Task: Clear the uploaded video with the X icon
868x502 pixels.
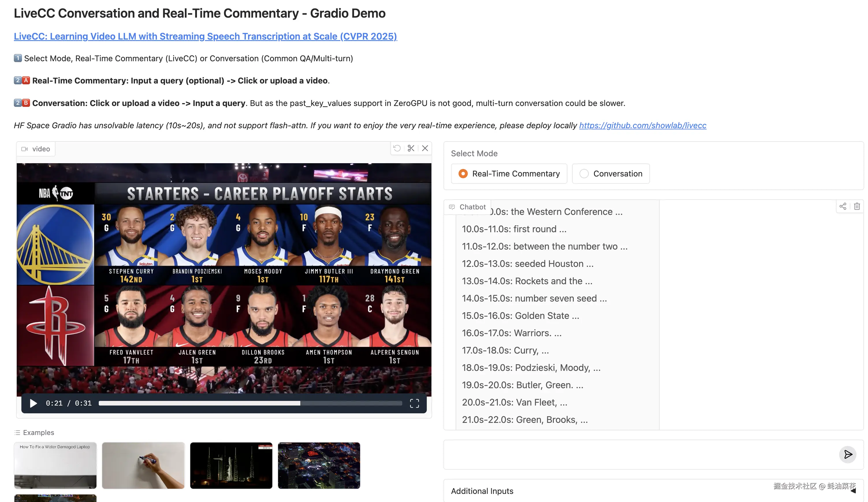Action: tap(425, 148)
